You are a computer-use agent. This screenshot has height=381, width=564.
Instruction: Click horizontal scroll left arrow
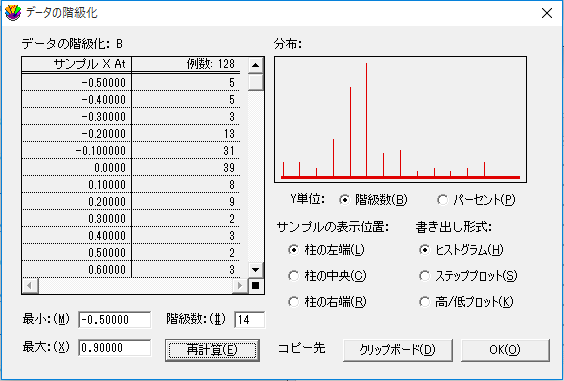[30, 286]
